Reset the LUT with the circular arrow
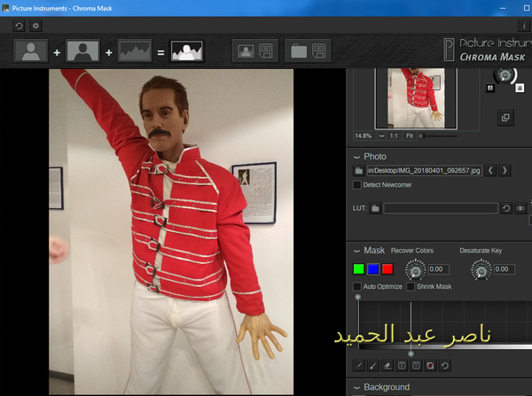Screen dimensions: 532x396 pyautogui.click(x=506, y=208)
